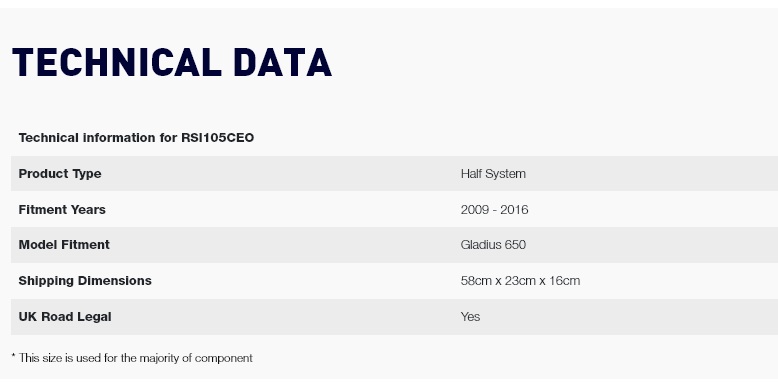Select the 58cm x 23cm x 16cm value

click(x=520, y=281)
